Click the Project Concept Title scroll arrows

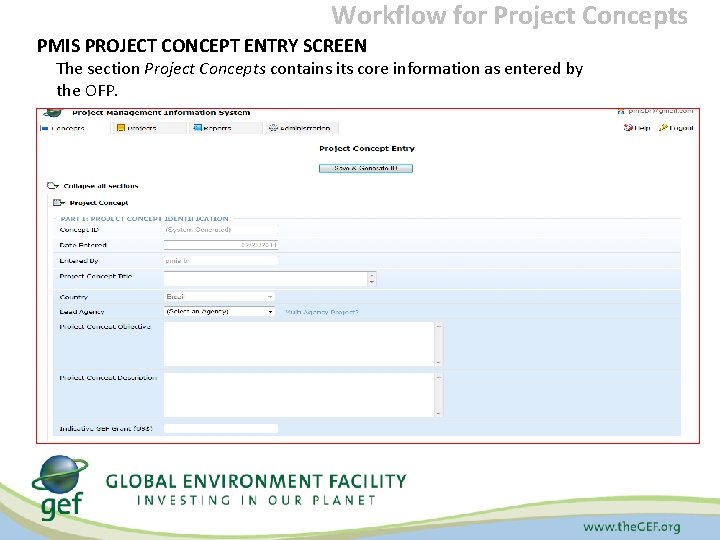point(371,278)
